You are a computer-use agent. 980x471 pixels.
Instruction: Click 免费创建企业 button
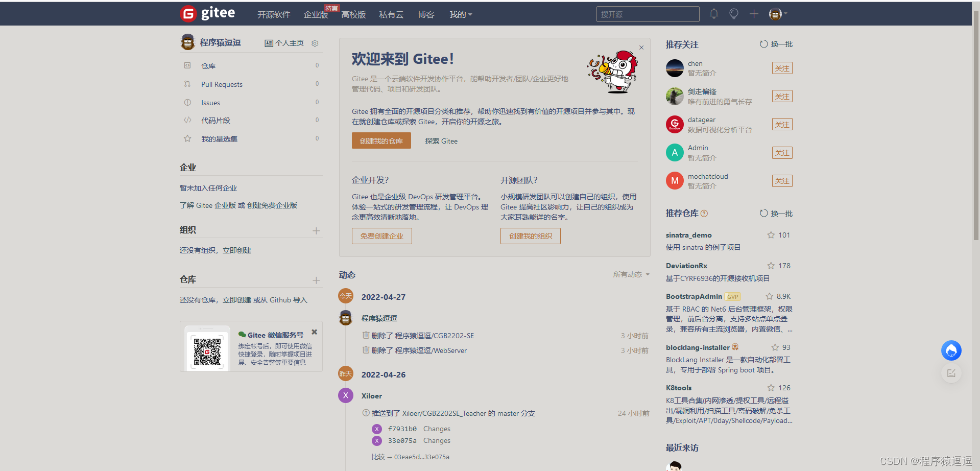381,236
